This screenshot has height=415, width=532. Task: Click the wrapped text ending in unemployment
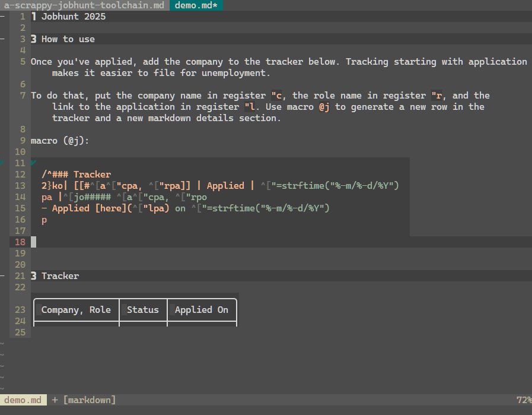[x=161, y=73]
